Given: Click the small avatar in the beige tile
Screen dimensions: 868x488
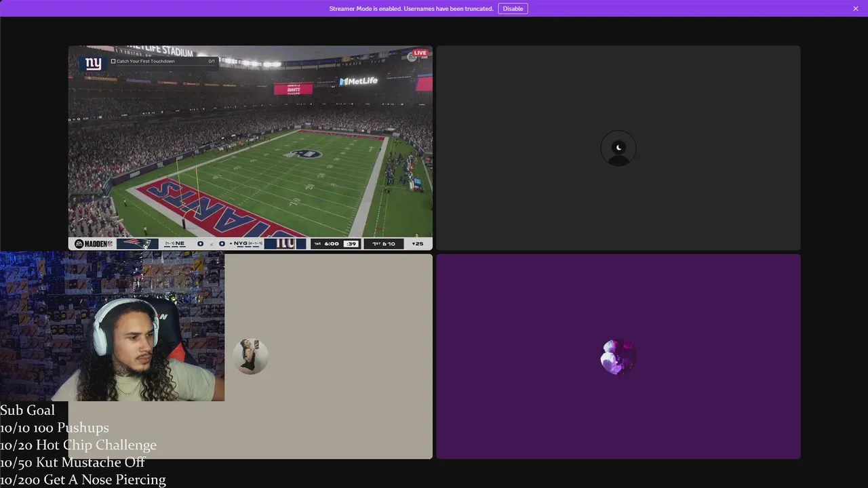Looking at the screenshot, I should click(x=250, y=357).
